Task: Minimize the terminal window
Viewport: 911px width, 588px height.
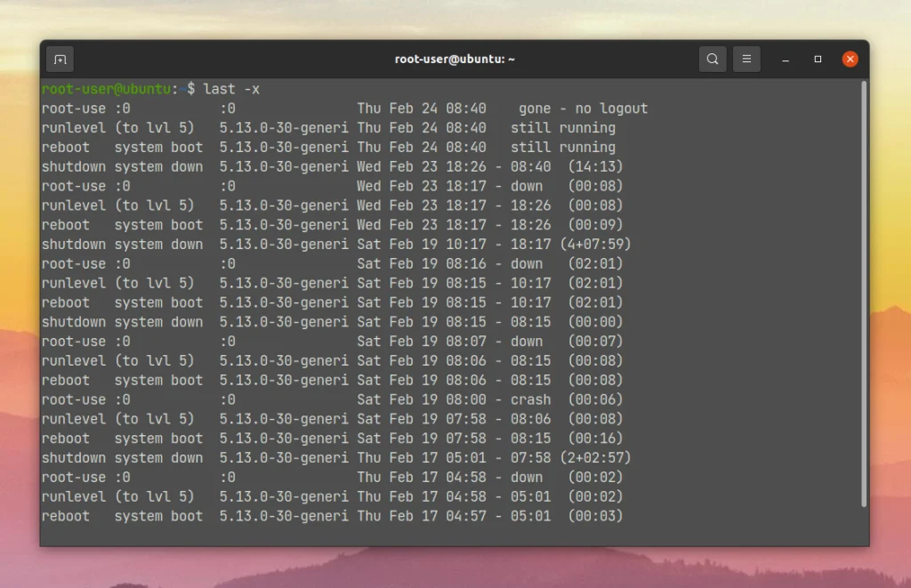Action: click(784, 59)
